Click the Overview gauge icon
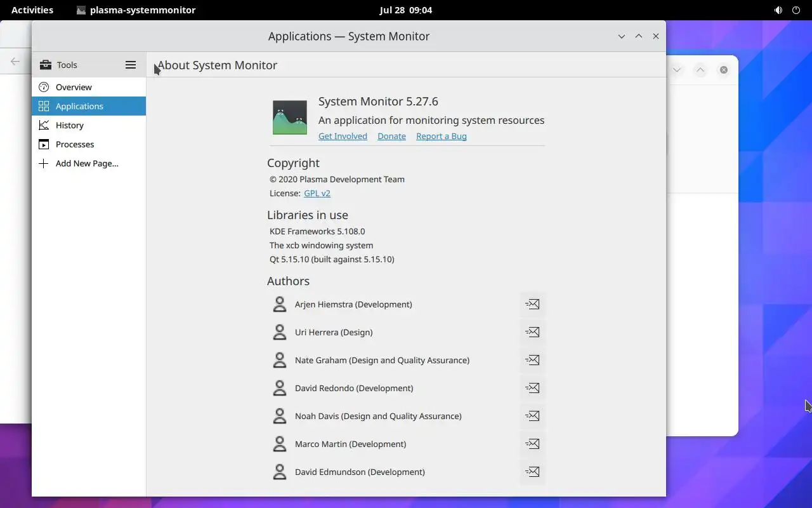 (44, 87)
